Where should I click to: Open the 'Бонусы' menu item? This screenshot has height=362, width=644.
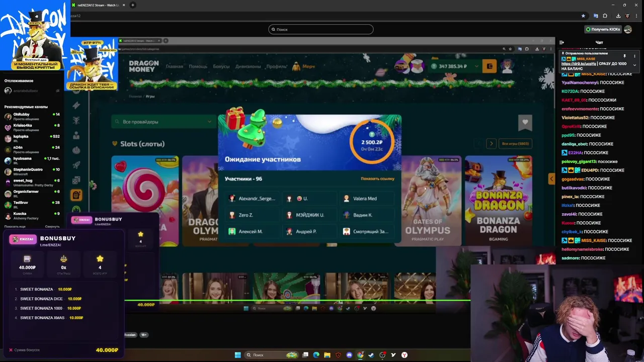pos(221,66)
